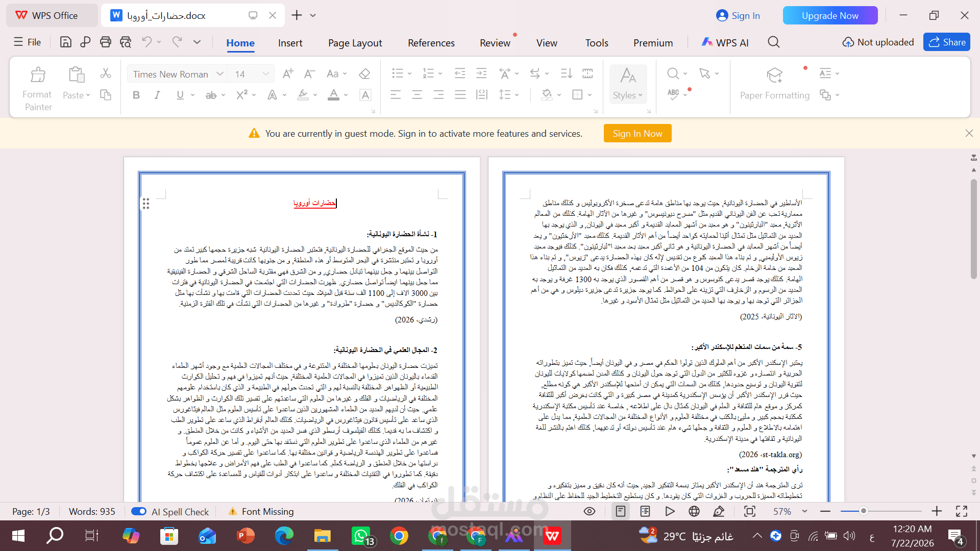Click the text highlight color swatch
980x551 pixels.
pyautogui.click(x=303, y=95)
